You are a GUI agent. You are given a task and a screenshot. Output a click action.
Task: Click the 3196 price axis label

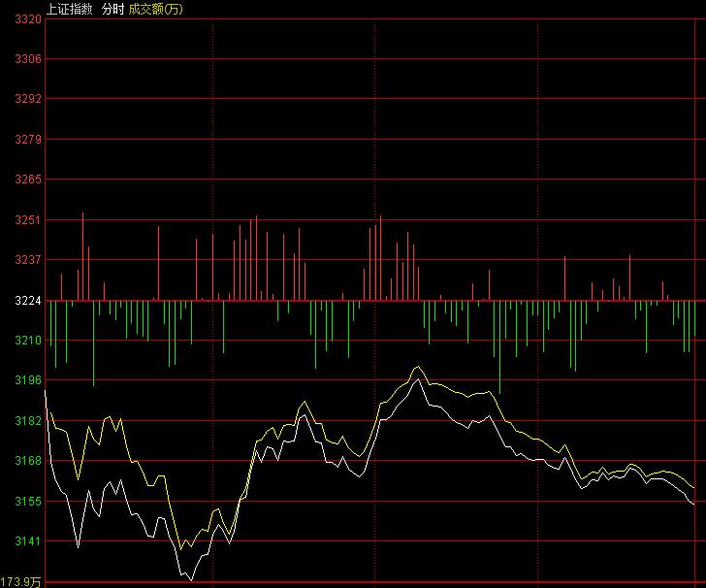28,379
